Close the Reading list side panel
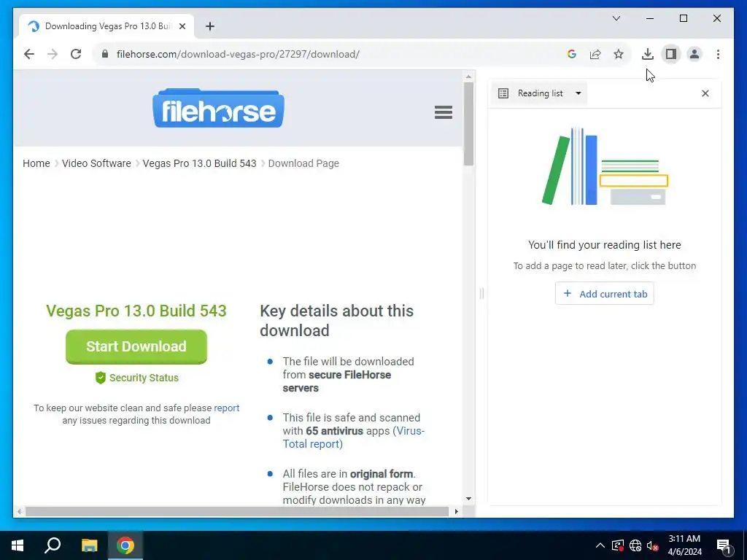This screenshot has width=747, height=560. point(705,93)
